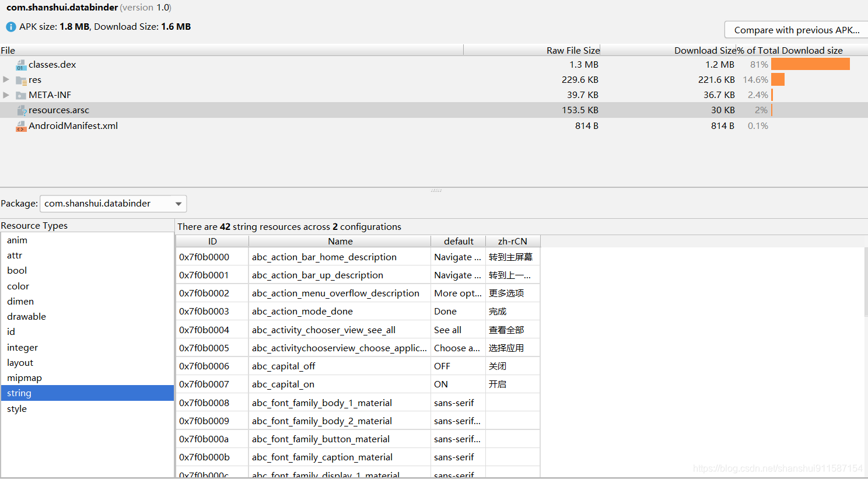Click the res folder name

(x=35, y=80)
